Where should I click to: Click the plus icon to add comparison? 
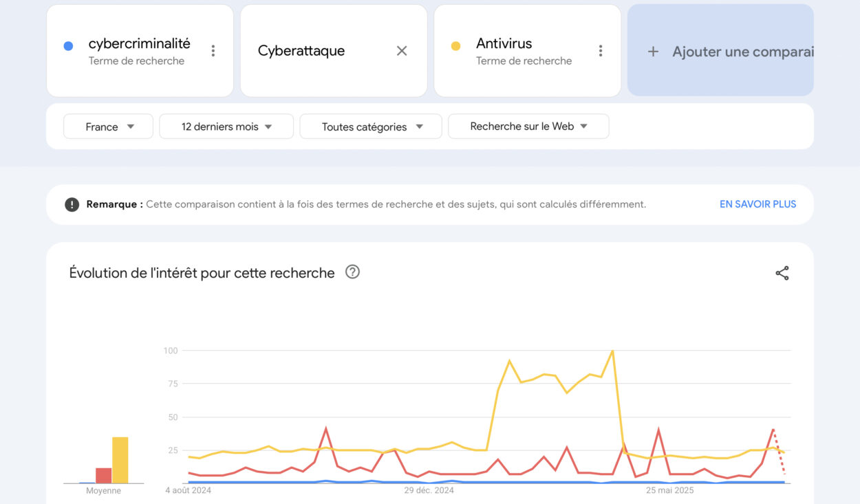pos(653,52)
